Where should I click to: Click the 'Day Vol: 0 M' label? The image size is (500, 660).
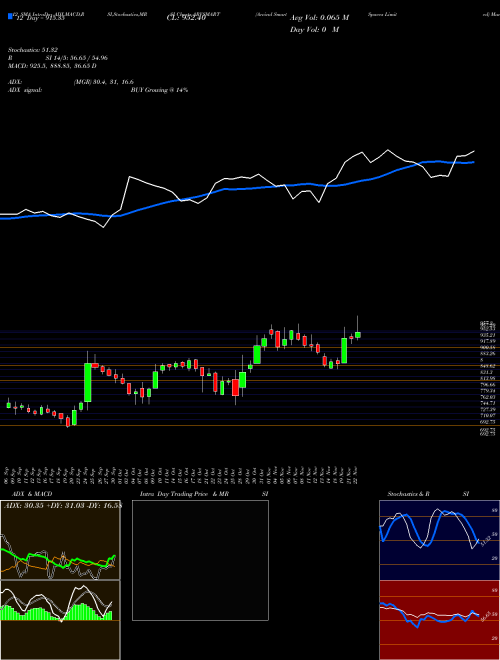(314, 30)
